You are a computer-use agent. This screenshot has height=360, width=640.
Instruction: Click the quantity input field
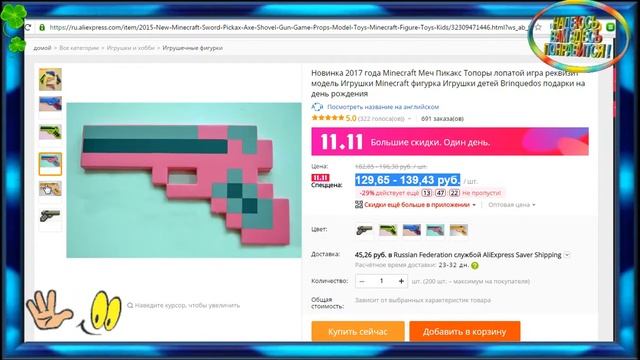pyautogui.click(x=382, y=281)
